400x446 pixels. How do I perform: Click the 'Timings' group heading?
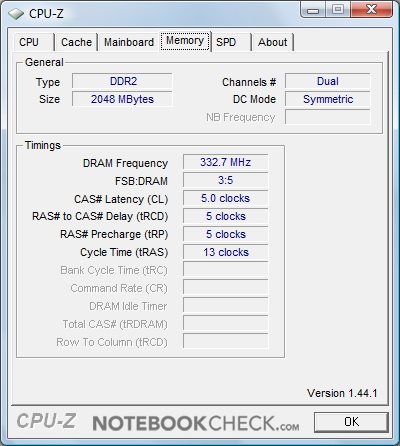(x=43, y=145)
